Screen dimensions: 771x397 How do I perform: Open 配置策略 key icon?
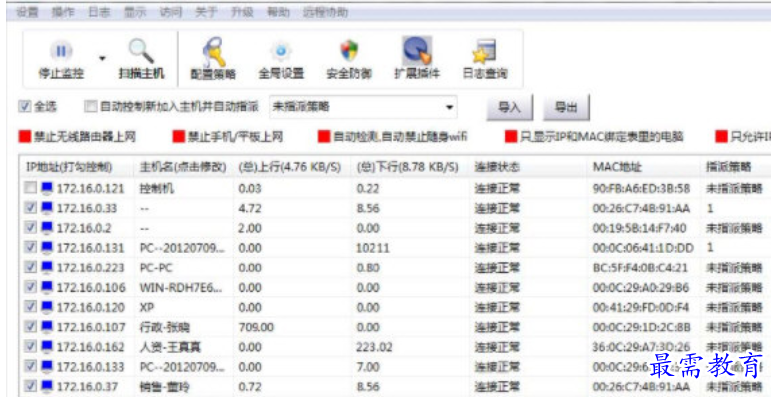213,51
